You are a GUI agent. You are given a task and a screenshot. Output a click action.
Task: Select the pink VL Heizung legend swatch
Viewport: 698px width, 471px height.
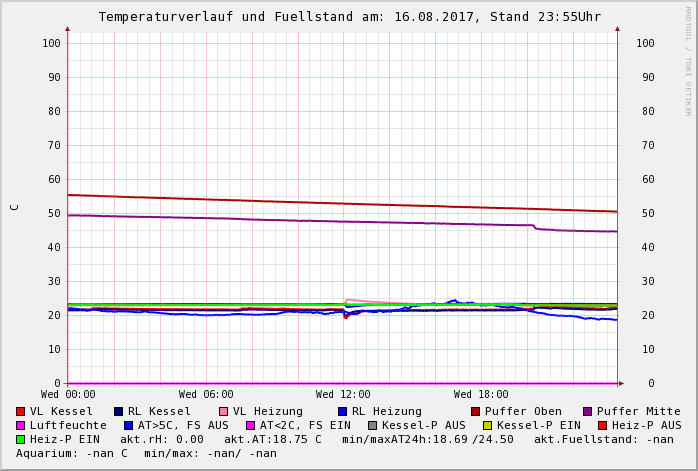click(x=223, y=411)
